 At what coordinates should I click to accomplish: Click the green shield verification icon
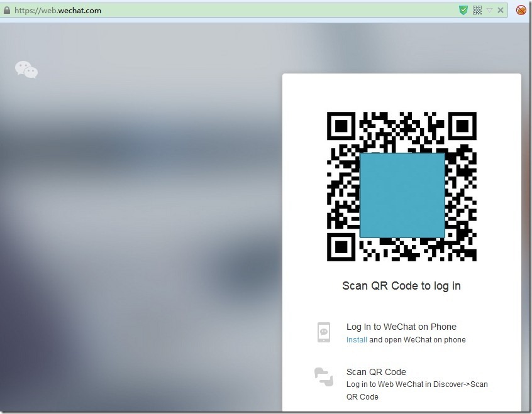coord(463,10)
